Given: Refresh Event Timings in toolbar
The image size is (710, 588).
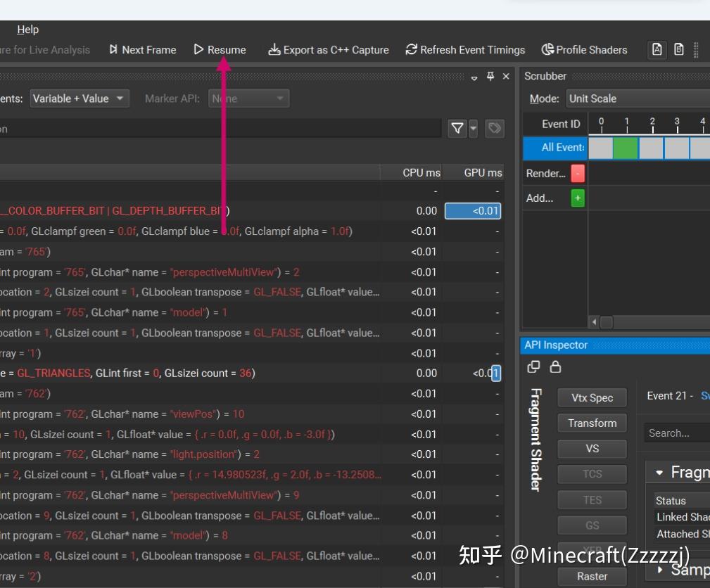Looking at the screenshot, I should pos(465,50).
